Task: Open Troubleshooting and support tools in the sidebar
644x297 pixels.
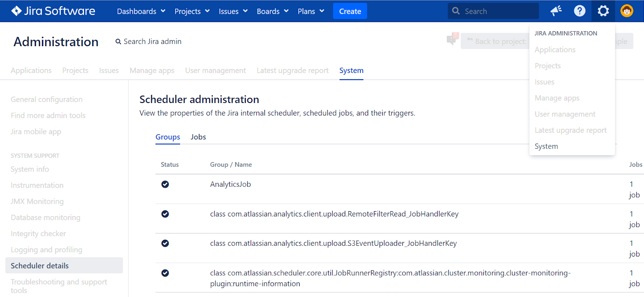Action: tap(59, 286)
